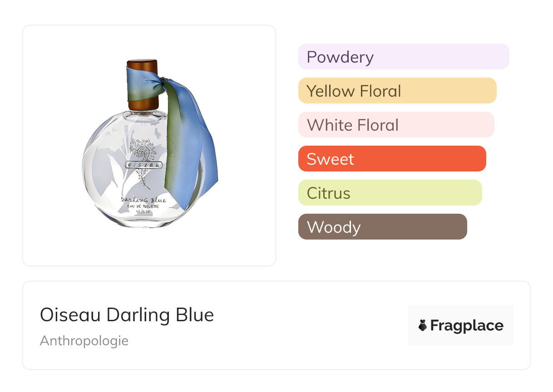Click the Fragplace bottle logo icon
Viewport: 553px width, 392px height.
[423, 325]
